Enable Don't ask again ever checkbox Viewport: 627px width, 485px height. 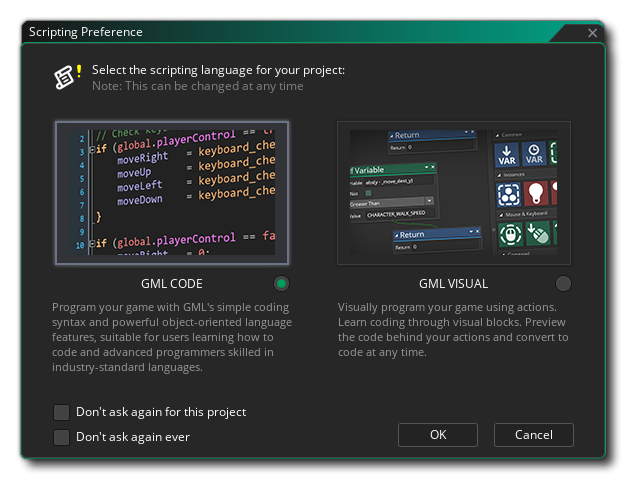tap(61, 437)
